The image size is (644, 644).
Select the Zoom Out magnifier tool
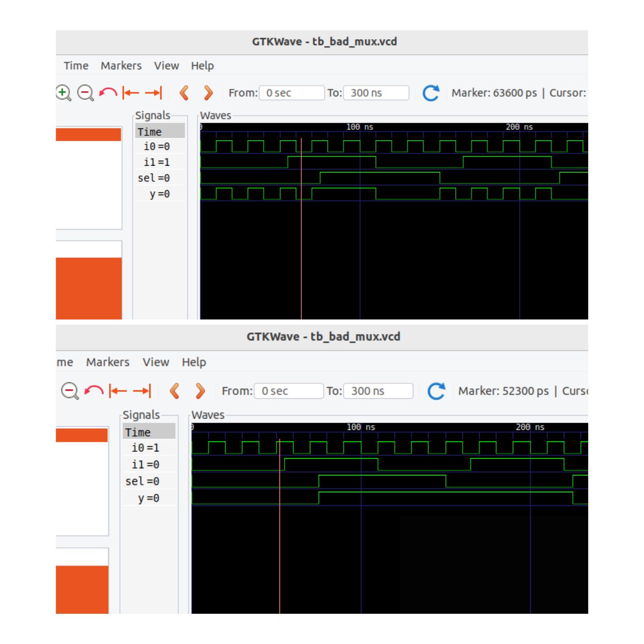click(x=85, y=93)
